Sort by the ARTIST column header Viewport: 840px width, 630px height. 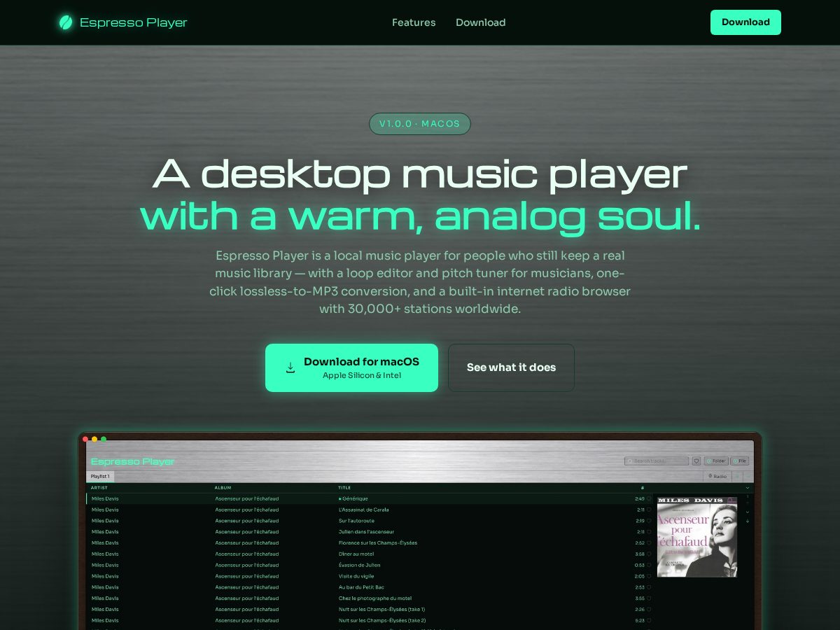point(99,488)
